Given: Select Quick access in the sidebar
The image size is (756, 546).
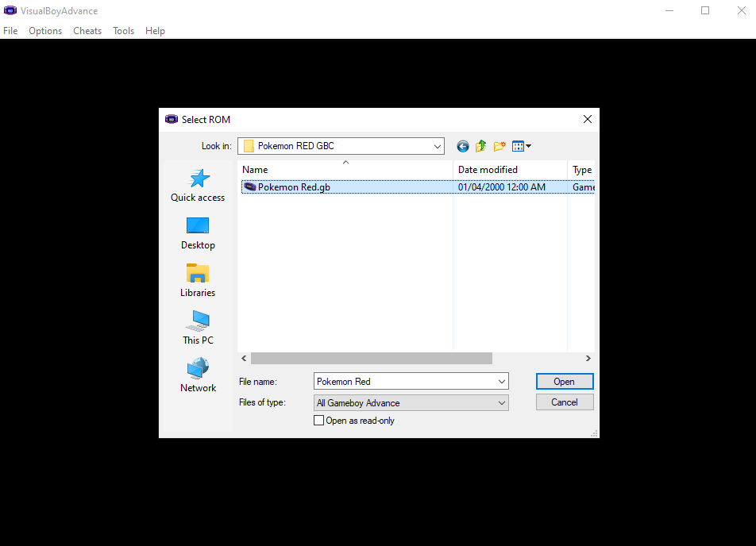Looking at the screenshot, I should (x=197, y=186).
